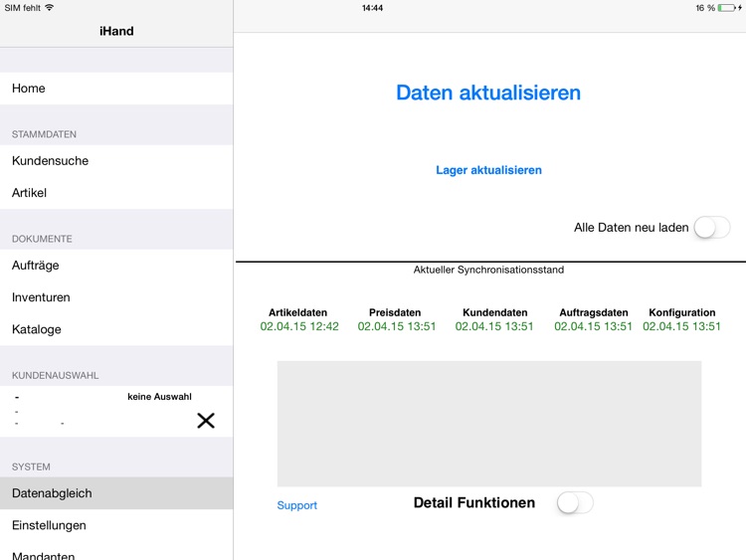The width and height of the screenshot is (746, 560).
Task: Go to Aufträge documents
Action: click(116, 265)
